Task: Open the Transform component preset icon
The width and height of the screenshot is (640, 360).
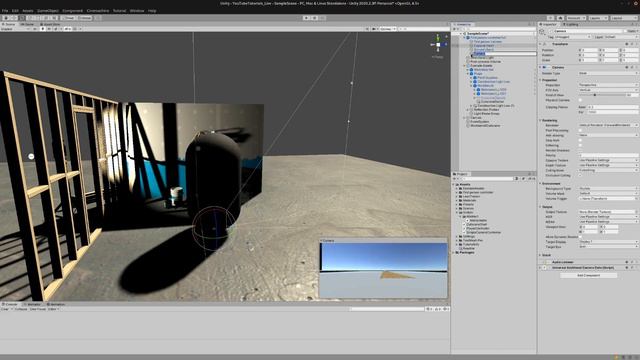Action: (632, 44)
